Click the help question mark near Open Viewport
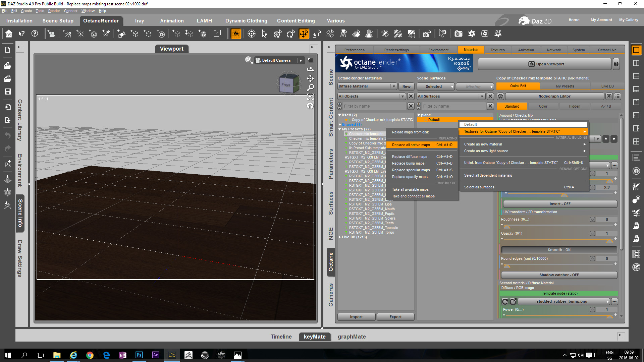The image size is (644, 362). (x=616, y=64)
